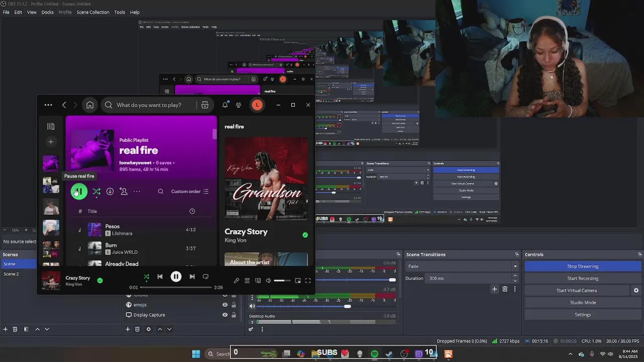Open the Spotify profile avatar menu
The width and height of the screenshot is (644, 362).
tap(257, 105)
